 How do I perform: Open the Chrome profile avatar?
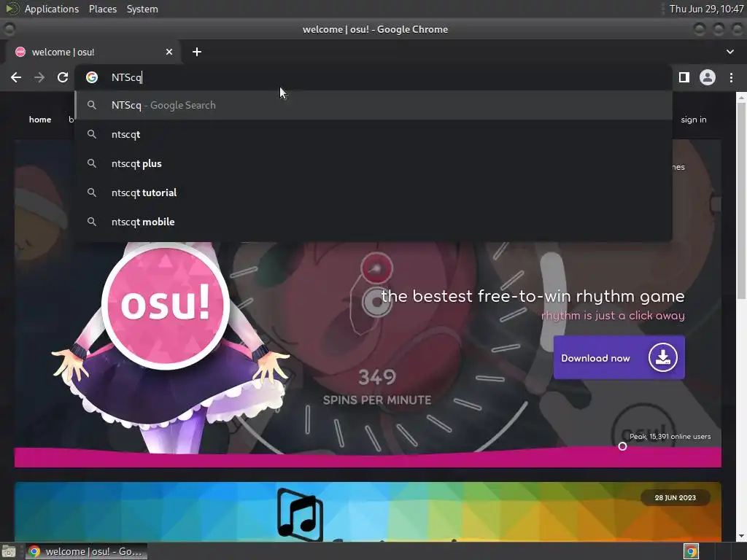pyautogui.click(x=708, y=77)
